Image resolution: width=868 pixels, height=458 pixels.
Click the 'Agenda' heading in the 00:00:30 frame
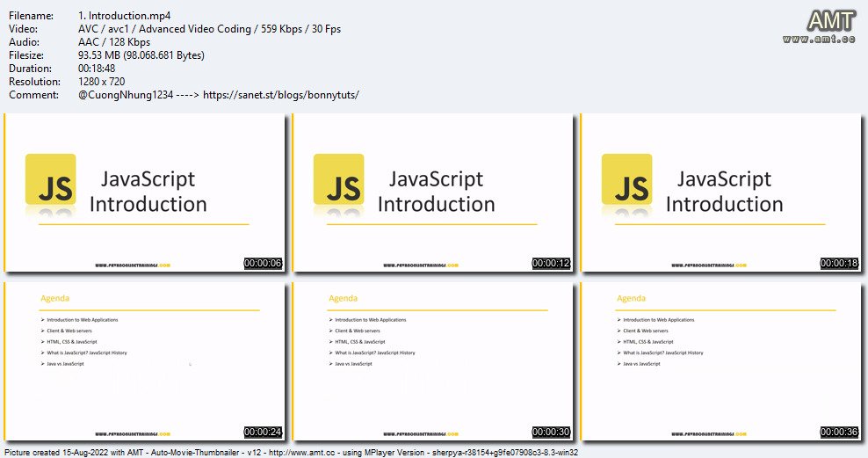pos(344,299)
